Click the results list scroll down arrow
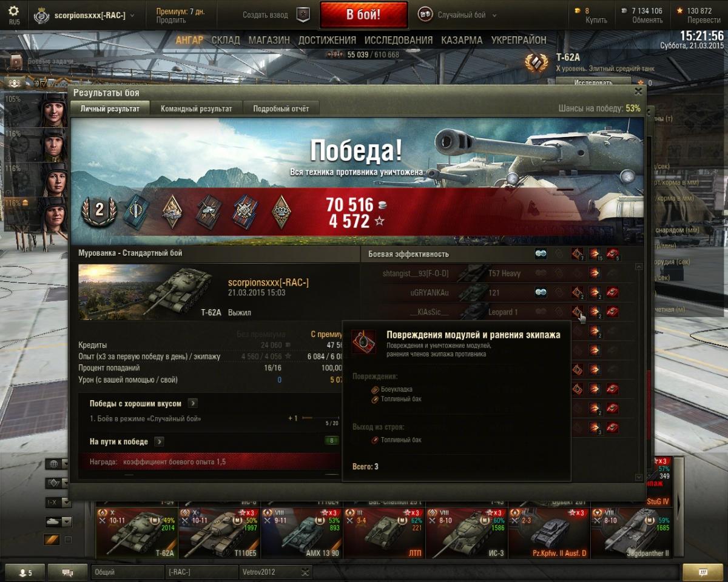Image resolution: width=728 pixels, height=582 pixels. coord(638,477)
